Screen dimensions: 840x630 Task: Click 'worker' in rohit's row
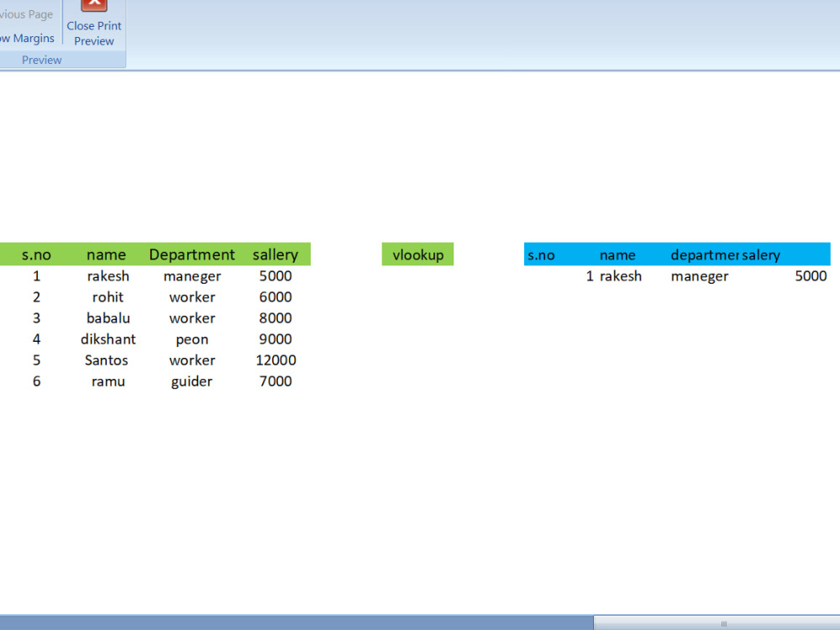coord(192,297)
